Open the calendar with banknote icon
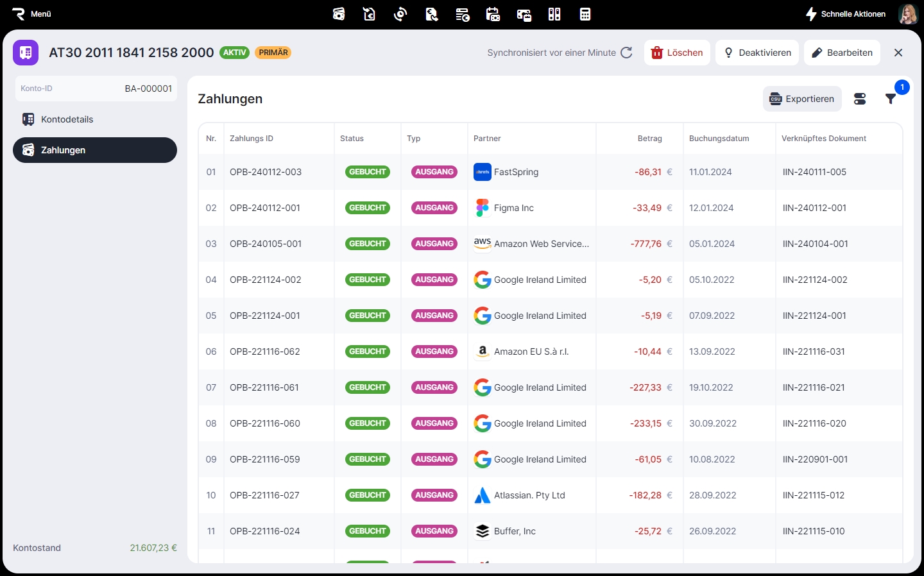This screenshot has width=924, height=576. 493,14
